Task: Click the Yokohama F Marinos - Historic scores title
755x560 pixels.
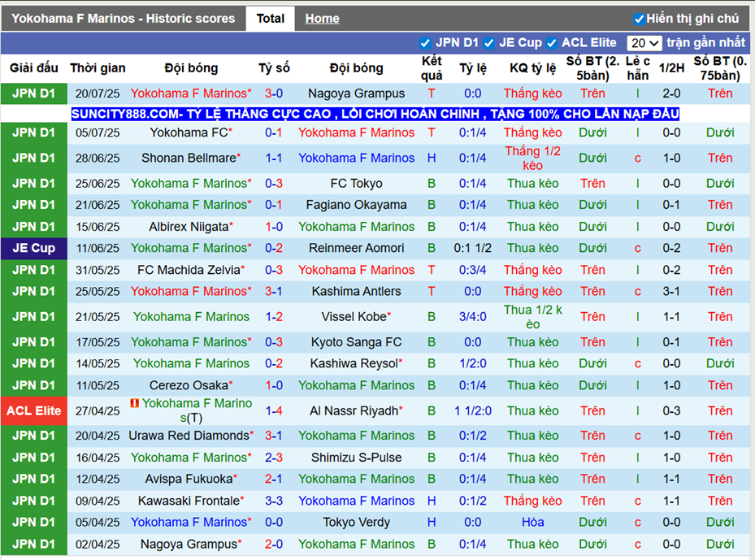Action: 124,19
